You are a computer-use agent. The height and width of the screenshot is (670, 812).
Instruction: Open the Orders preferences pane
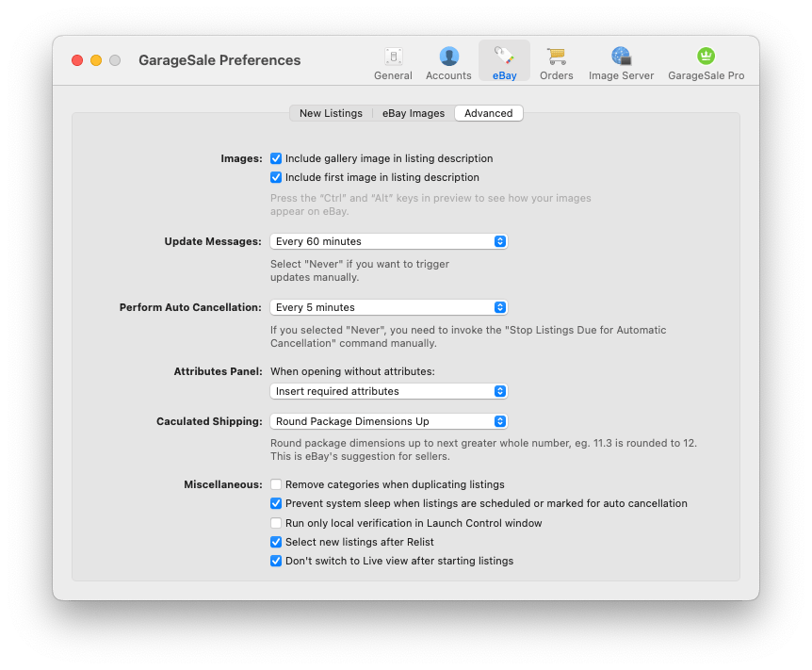click(556, 63)
